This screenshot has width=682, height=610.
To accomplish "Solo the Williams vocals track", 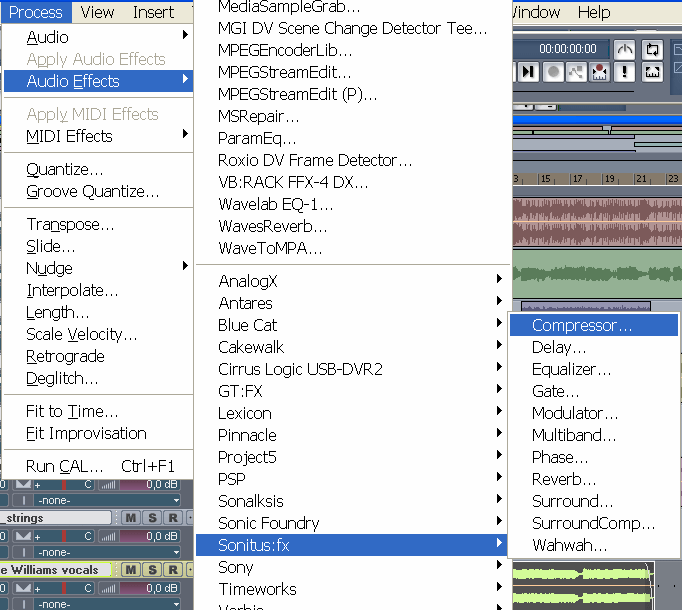I will tap(152, 570).
